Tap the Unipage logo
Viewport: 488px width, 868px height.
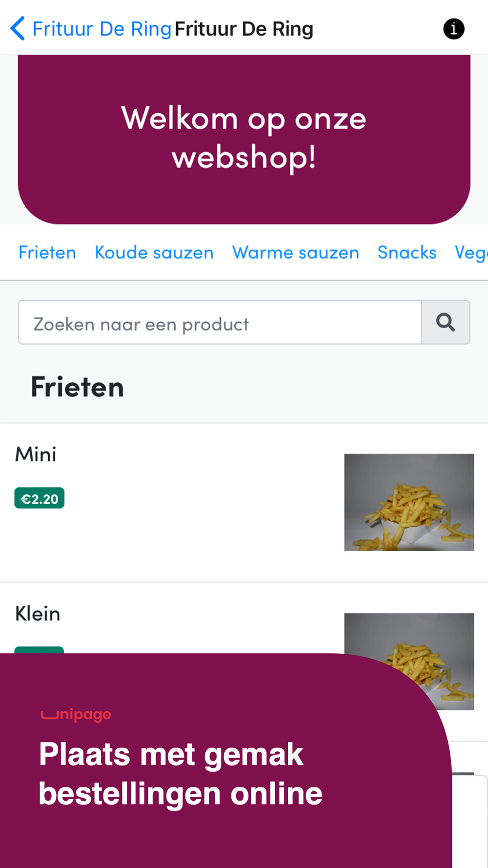tap(76, 714)
